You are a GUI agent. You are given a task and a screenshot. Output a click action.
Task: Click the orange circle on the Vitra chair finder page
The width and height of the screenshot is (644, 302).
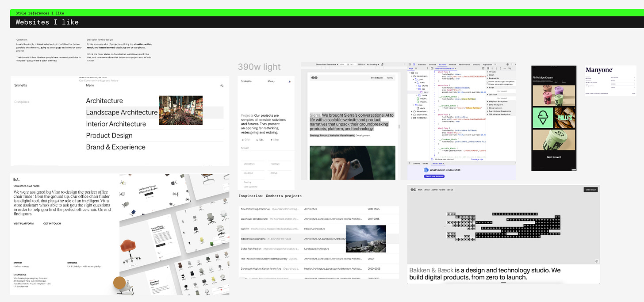pos(119,283)
